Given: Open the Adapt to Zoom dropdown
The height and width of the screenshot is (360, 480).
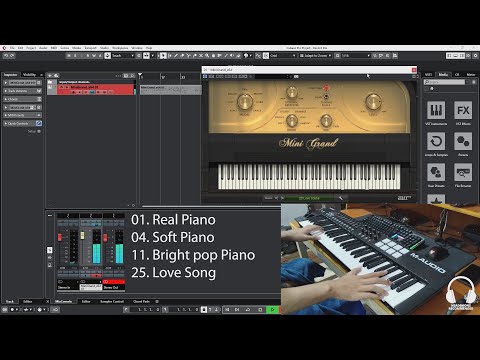Looking at the screenshot, I should (315, 56).
